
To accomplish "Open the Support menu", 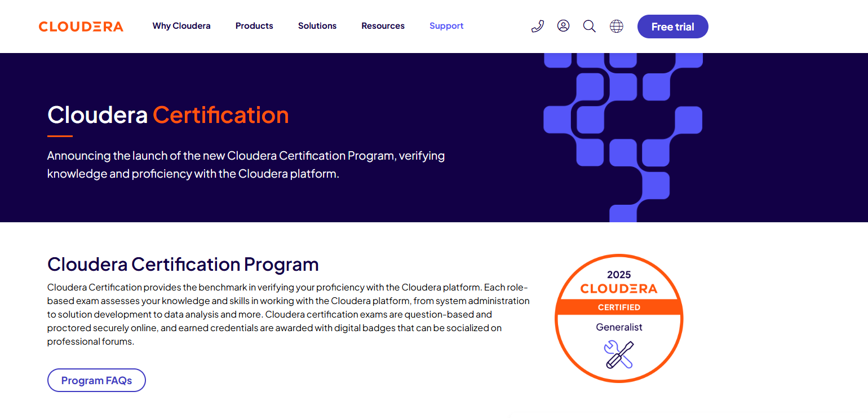I will point(446,26).
